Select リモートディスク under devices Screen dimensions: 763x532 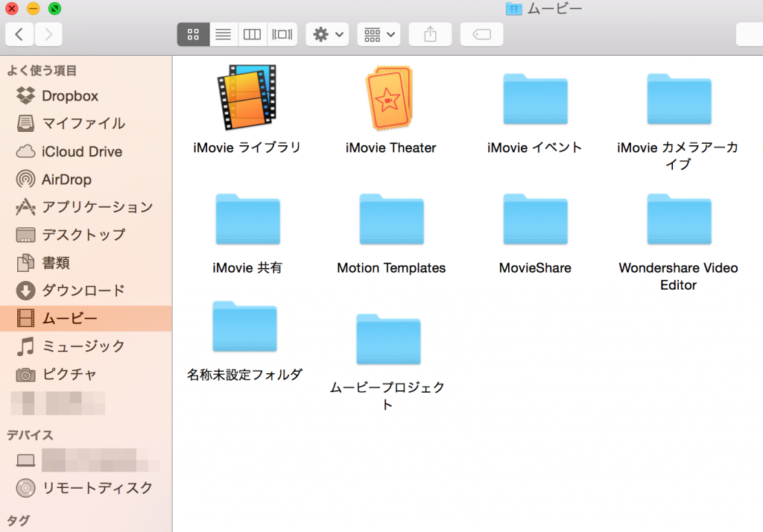click(x=97, y=488)
